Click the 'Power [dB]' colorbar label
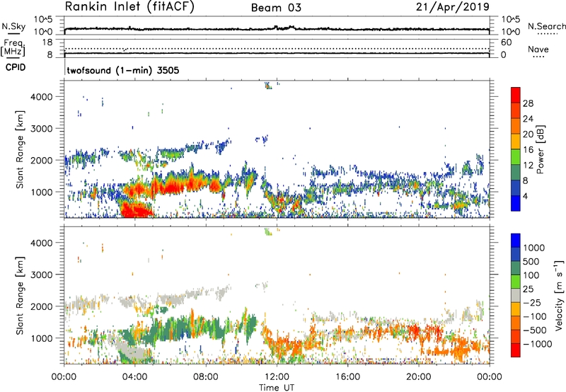Viewport: 566px width, 392px height. pyautogui.click(x=541, y=149)
